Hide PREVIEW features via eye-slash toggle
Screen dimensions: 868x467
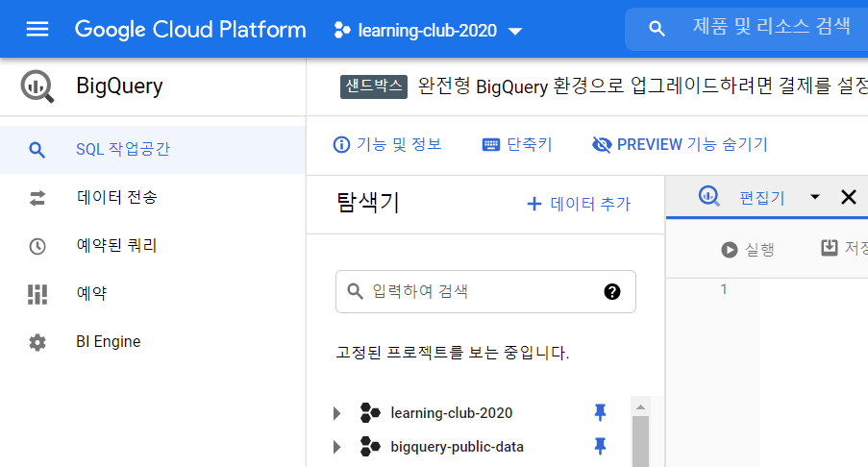[680, 144]
